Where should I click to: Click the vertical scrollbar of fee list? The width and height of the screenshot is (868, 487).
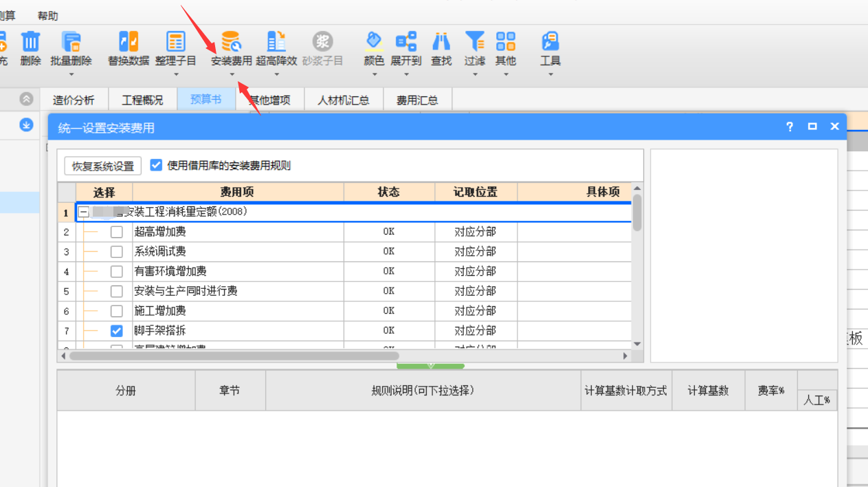pos(637,213)
